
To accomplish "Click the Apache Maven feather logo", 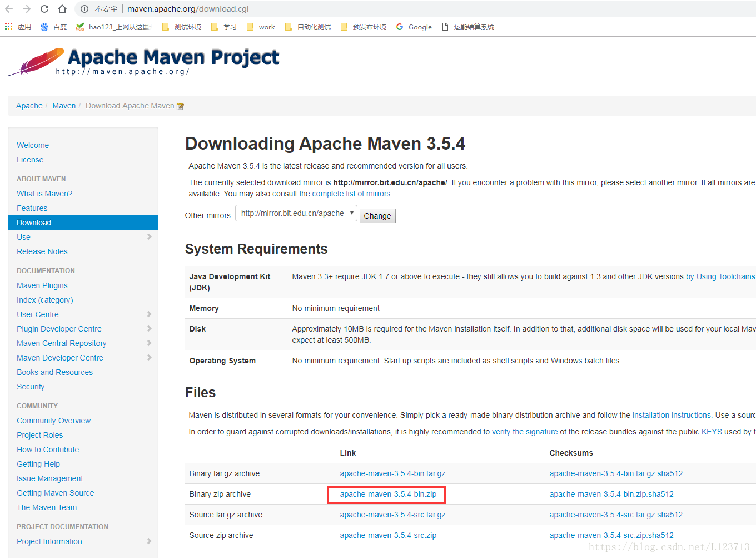I will (37, 62).
